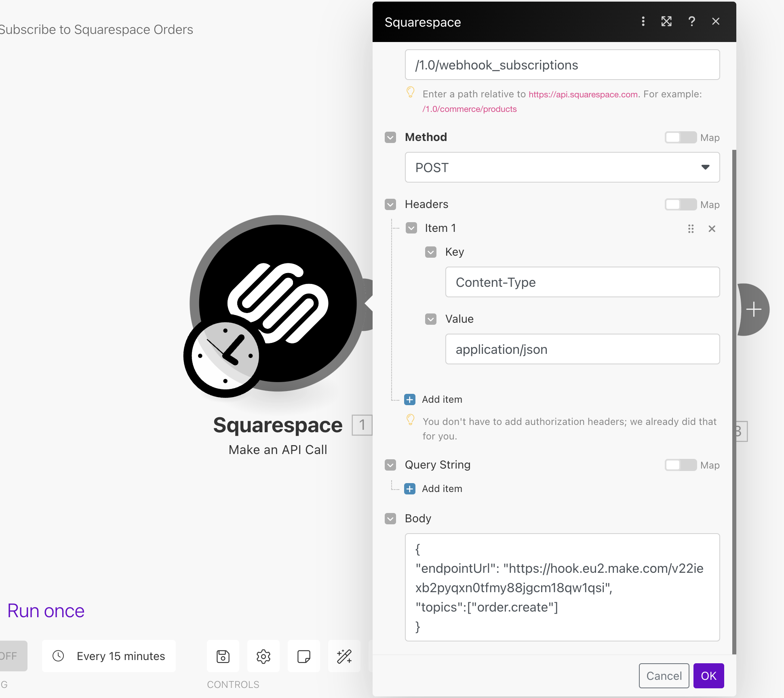The height and width of the screenshot is (698, 784).
Task: Close the Squarespace settings panel
Action: pyautogui.click(x=716, y=21)
